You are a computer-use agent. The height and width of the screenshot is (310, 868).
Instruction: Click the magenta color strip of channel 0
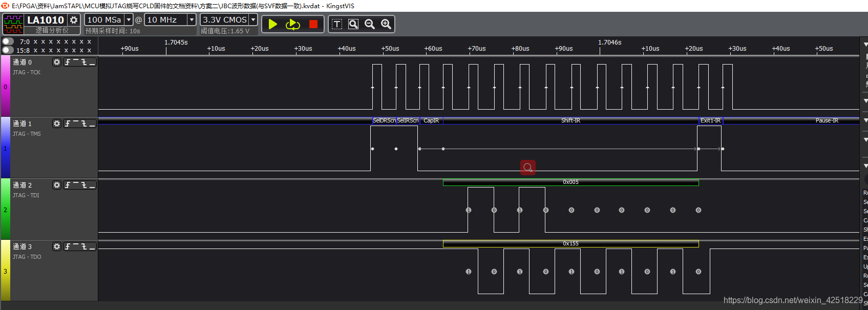[5, 86]
